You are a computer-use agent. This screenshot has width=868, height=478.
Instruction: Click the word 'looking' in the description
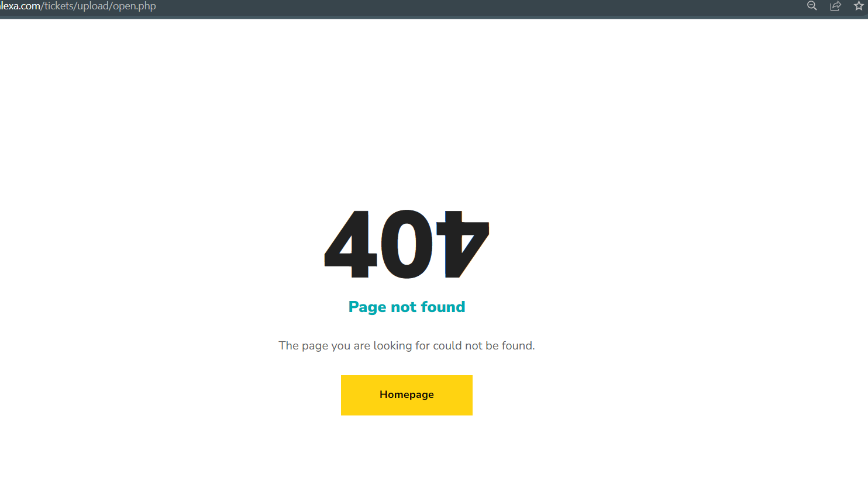(x=392, y=346)
